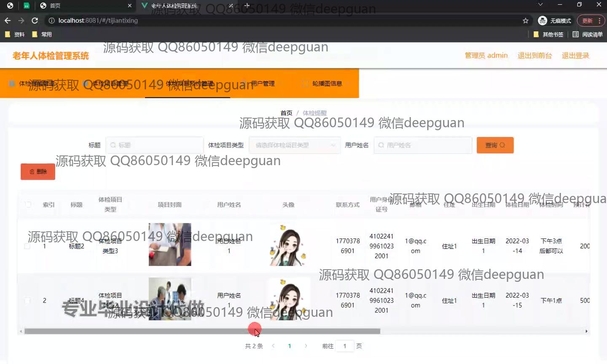This screenshot has height=364, width=607.
Task: Open the 体检项目预约管理 menu item
Action: 189,83
